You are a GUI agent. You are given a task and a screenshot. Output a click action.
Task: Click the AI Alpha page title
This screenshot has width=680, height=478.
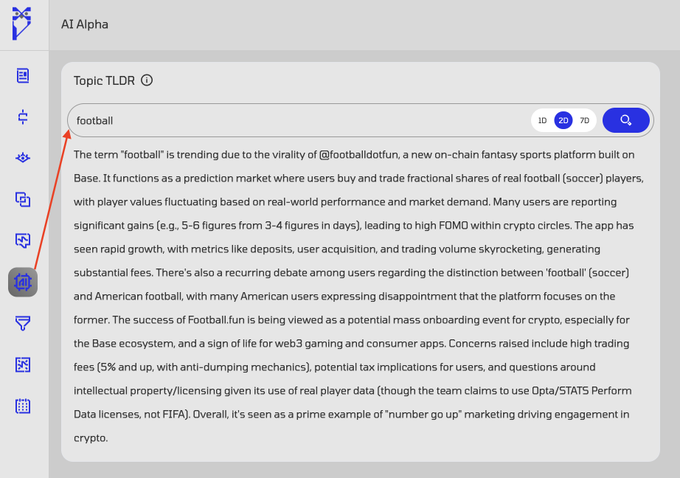tap(85, 24)
